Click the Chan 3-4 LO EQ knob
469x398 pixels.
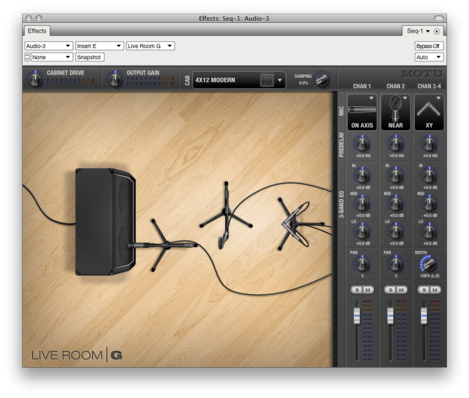(429, 232)
